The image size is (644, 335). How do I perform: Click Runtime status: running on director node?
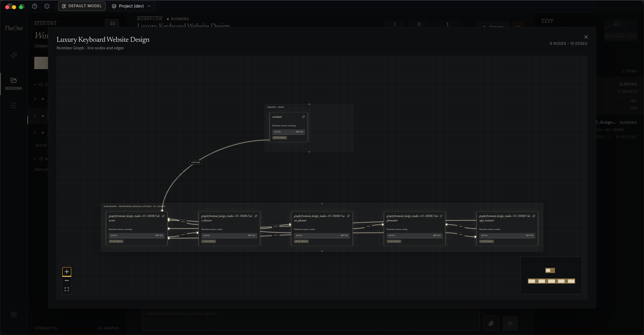(x=120, y=229)
